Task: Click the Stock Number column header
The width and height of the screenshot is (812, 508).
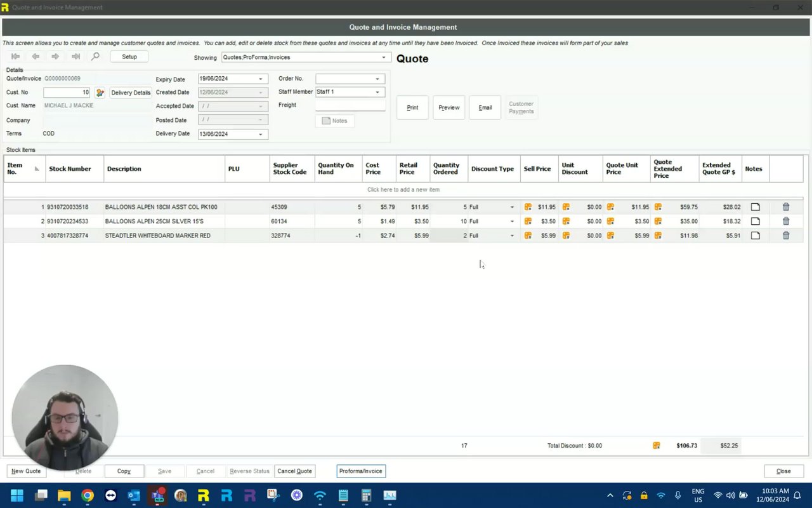Action: click(75, 169)
